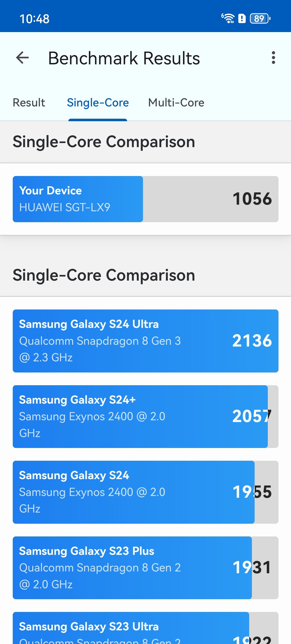291x644 pixels.
Task: Tap the 2136 score on S24 Ultra
Action: coord(252,341)
